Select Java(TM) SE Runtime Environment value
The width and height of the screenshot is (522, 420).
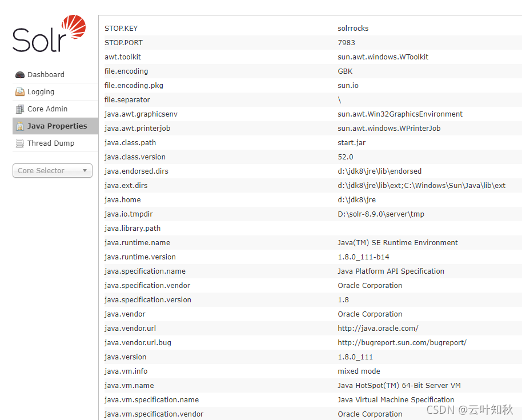(397, 243)
